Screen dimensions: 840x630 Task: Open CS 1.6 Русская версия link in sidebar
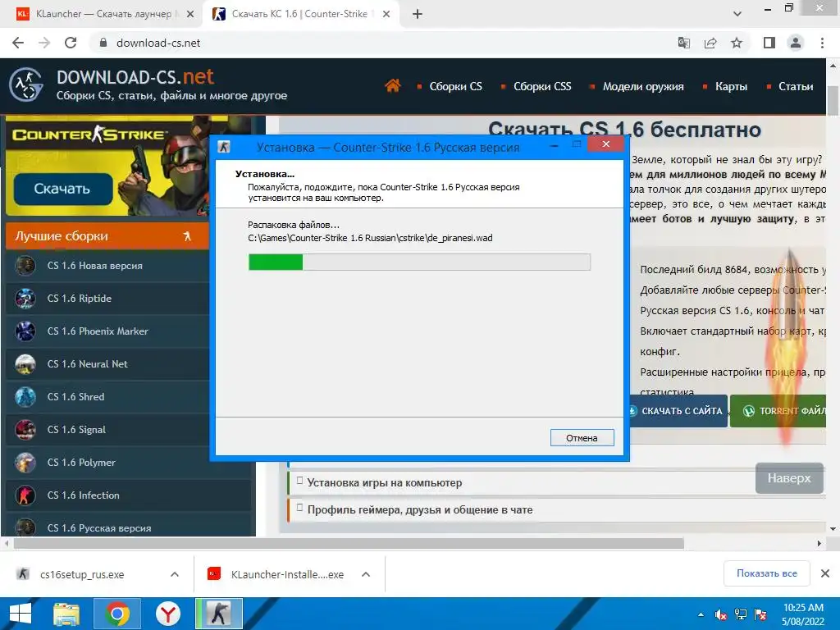pos(99,527)
